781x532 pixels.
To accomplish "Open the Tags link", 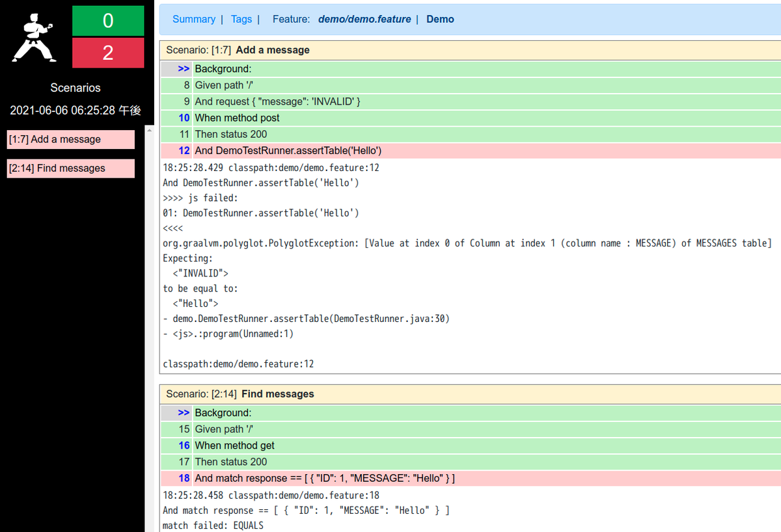I will [241, 19].
